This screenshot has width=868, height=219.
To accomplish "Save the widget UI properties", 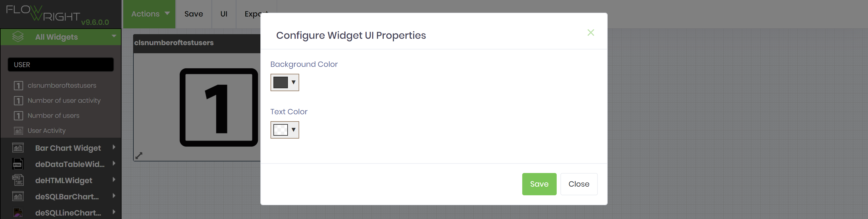I will pyautogui.click(x=539, y=184).
